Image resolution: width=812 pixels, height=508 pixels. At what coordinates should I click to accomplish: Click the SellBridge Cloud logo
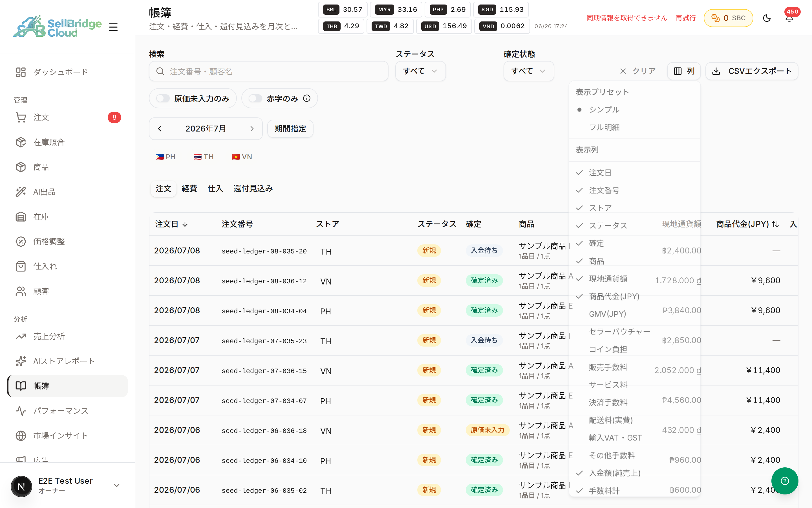click(x=57, y=27)
